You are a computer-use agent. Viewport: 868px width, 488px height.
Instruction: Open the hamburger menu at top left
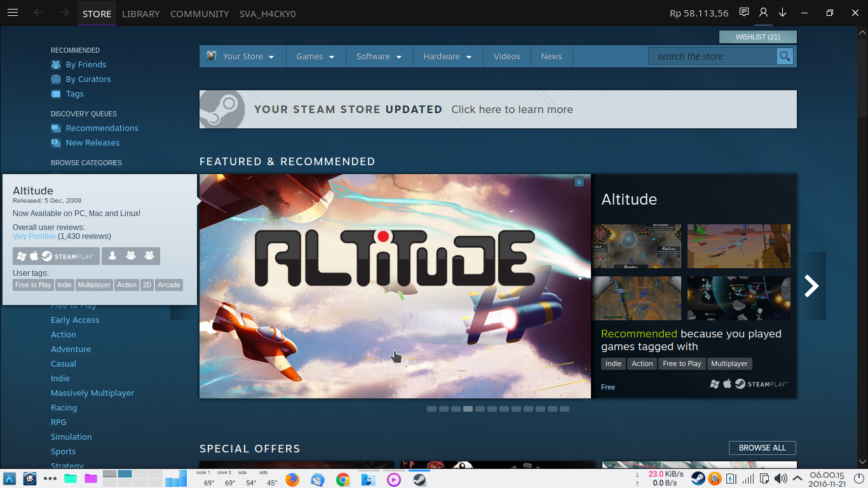pos(13,12)
